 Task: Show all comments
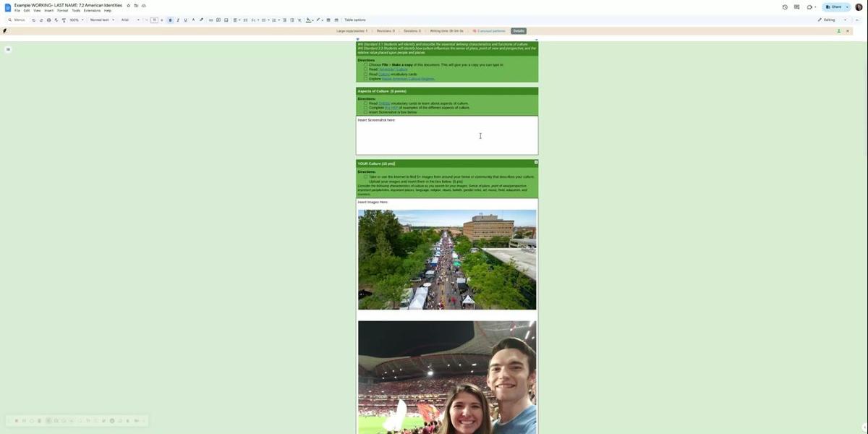click(796, 7)
